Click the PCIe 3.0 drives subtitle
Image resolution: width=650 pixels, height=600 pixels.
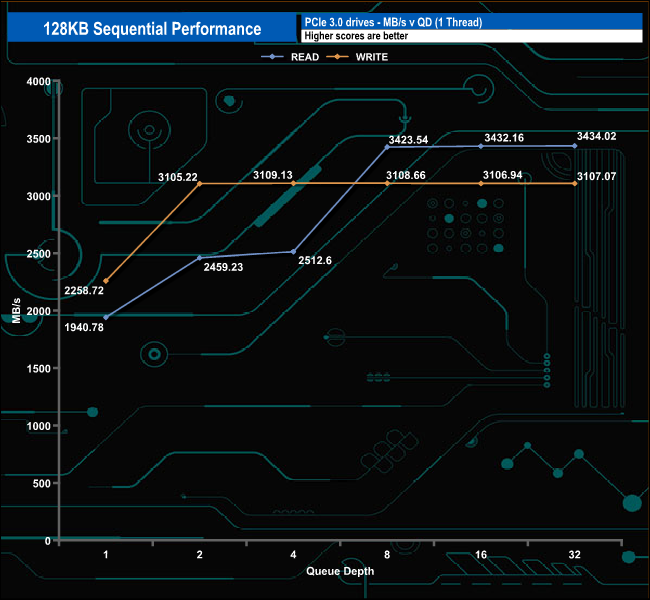tap(393, 22)
